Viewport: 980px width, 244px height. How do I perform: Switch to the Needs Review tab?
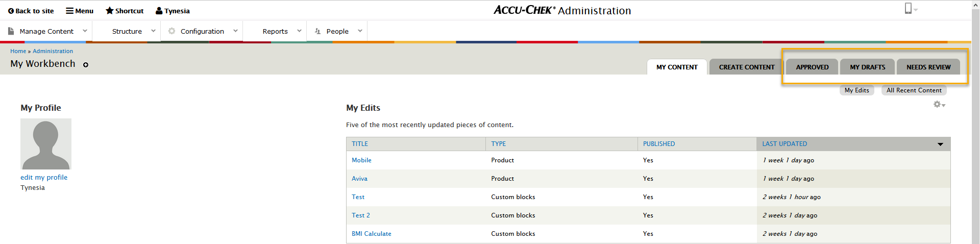pos(928,67)
